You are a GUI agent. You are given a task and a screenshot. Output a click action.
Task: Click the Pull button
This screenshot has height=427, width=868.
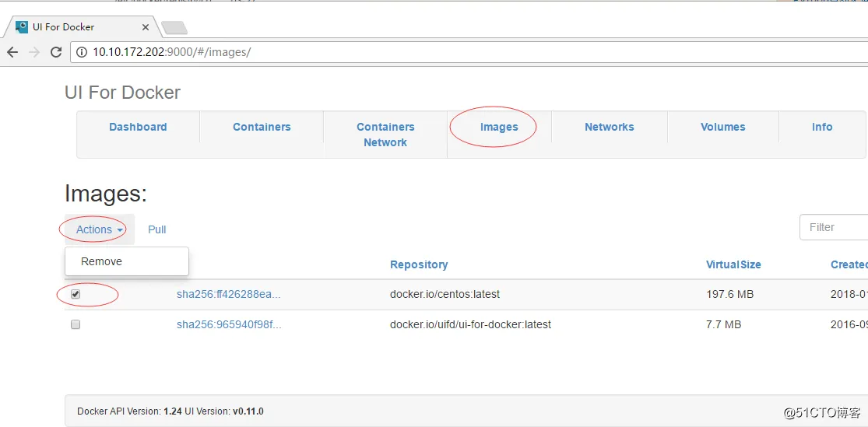click(x=157, y=229)
